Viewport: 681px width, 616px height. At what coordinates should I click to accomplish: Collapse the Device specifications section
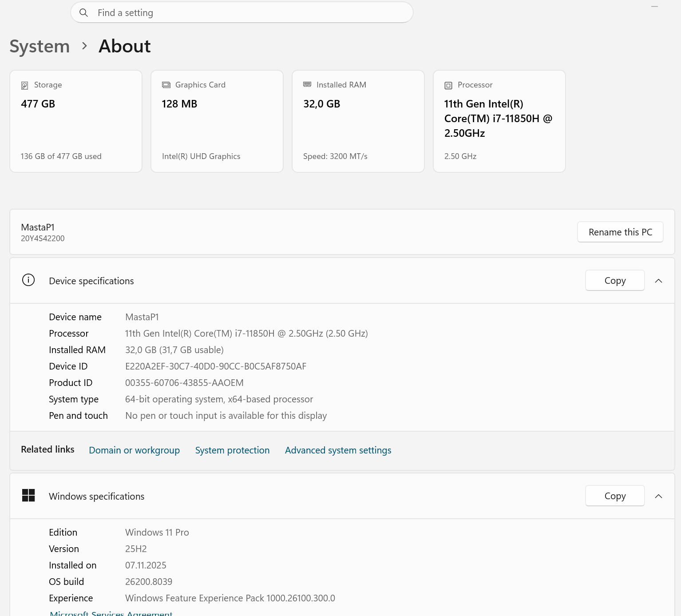click(658, 281)
